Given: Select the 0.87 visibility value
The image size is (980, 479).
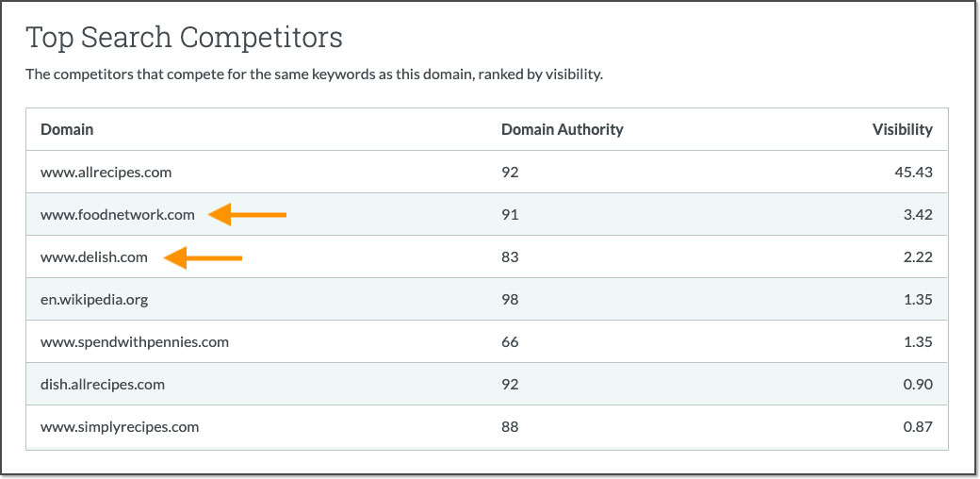Looking at the screenshot, I should 917,427.
